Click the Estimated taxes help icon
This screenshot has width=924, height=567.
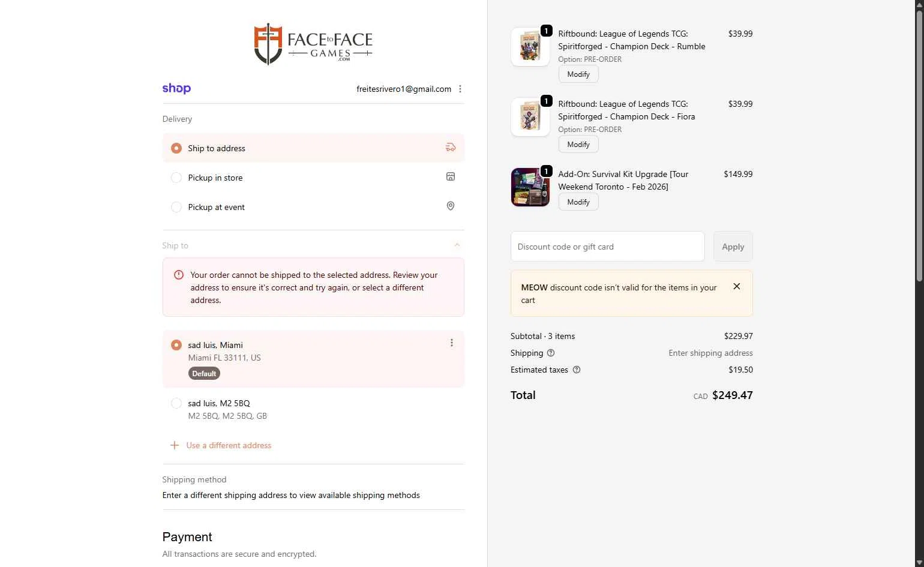point(577,370)
